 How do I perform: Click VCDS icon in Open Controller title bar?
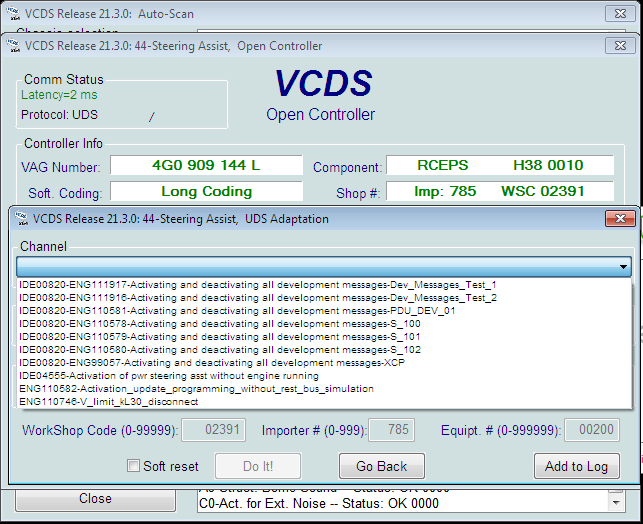coord(13,46)
